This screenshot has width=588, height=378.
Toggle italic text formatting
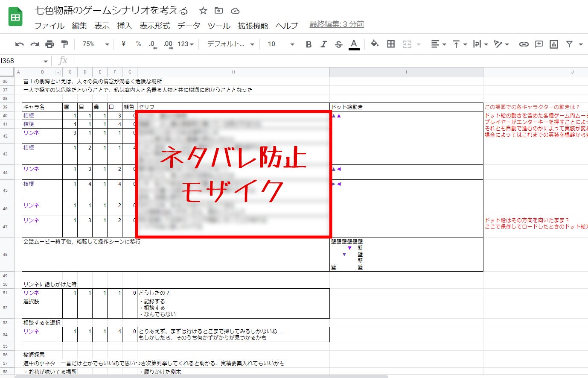[x=323, y=44]
